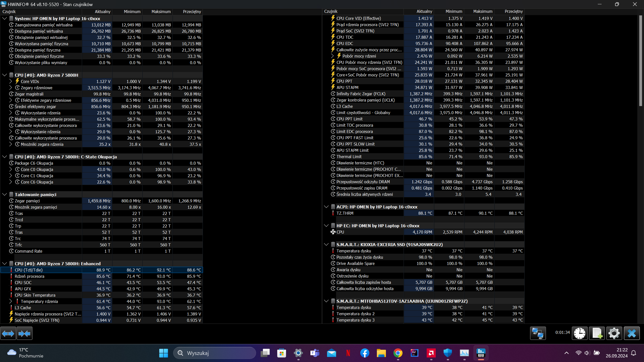Open Windows Settings from the taskbar
This screenshot has height=362, width=644.
298,353
